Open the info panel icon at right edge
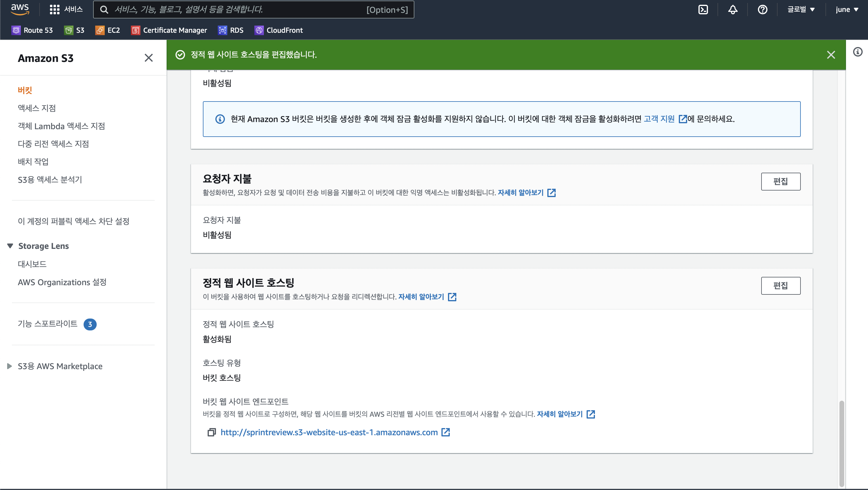Image resolution: width=868 pixels, height=490 pixels. click(x=858, y=52)
